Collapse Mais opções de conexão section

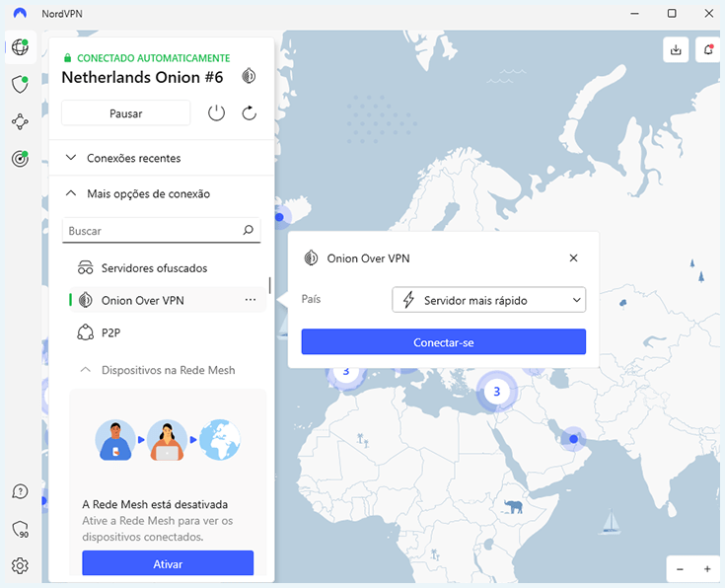pos(162,193)
